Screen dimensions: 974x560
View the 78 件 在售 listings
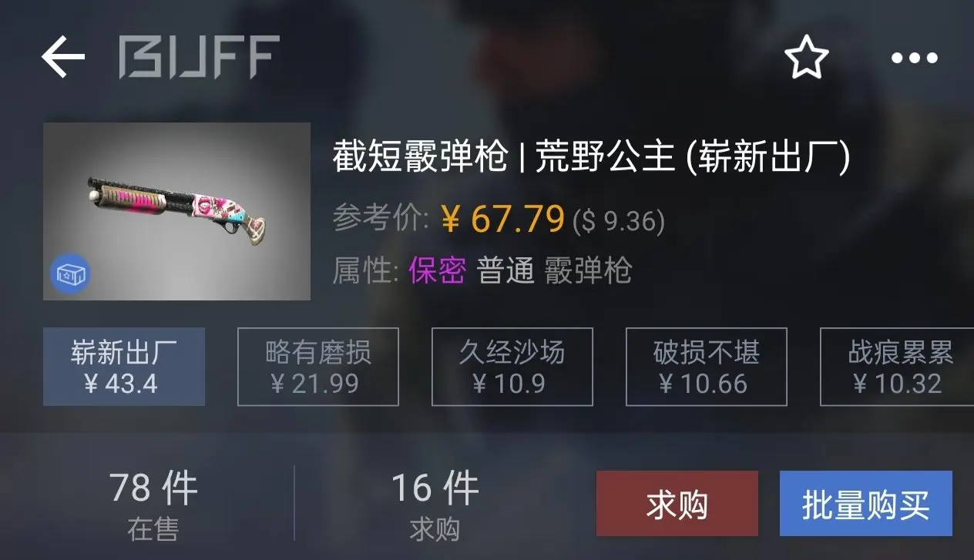[153, 505]
